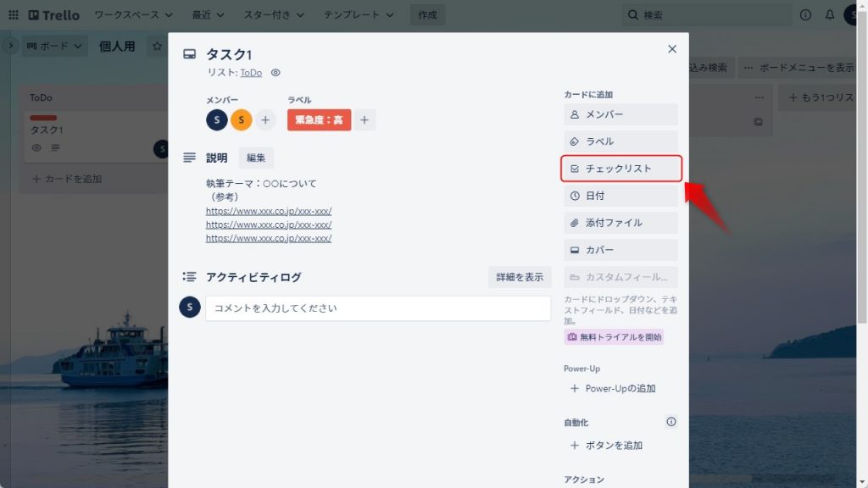Open ワークスペース dropdown menu
This screenshot has width=868, height=488.
coord(133,15)
